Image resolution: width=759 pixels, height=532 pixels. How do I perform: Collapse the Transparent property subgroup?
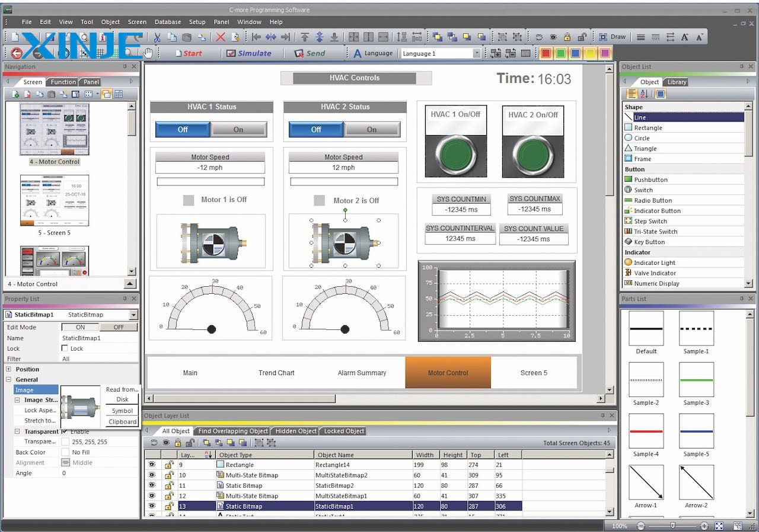tap(18, 431)
